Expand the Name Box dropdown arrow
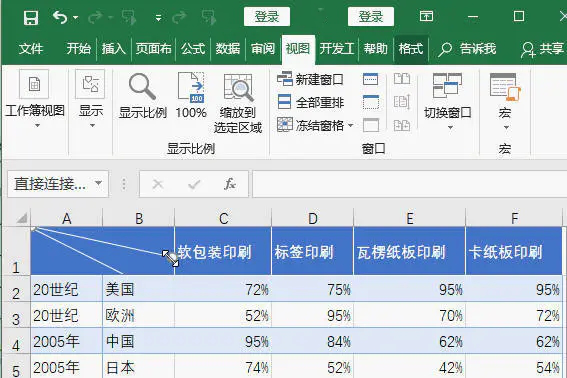567x378 pixels. click(98, 183)
